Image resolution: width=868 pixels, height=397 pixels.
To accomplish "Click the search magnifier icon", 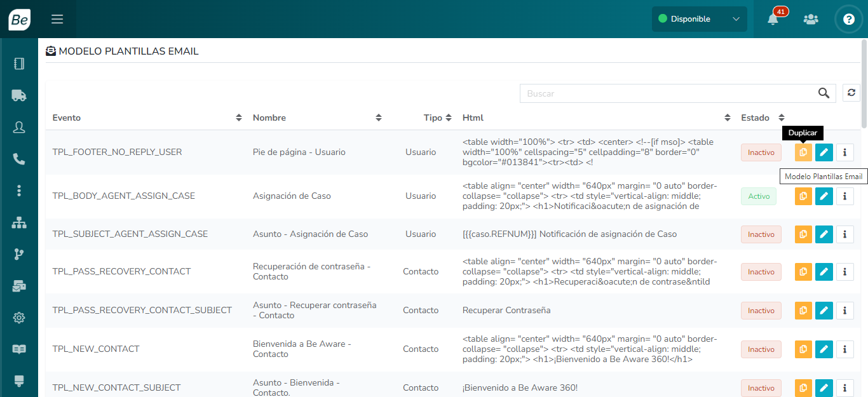I will coord(824,93).
